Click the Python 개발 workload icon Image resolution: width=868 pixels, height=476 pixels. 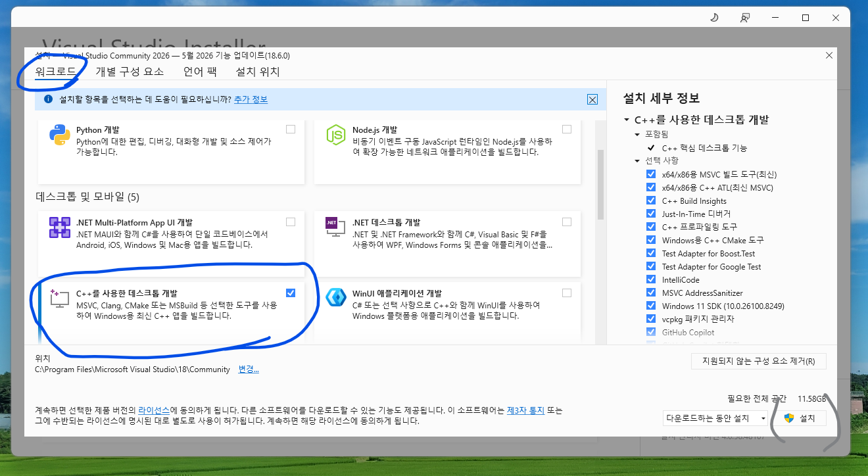click(60, 135)
